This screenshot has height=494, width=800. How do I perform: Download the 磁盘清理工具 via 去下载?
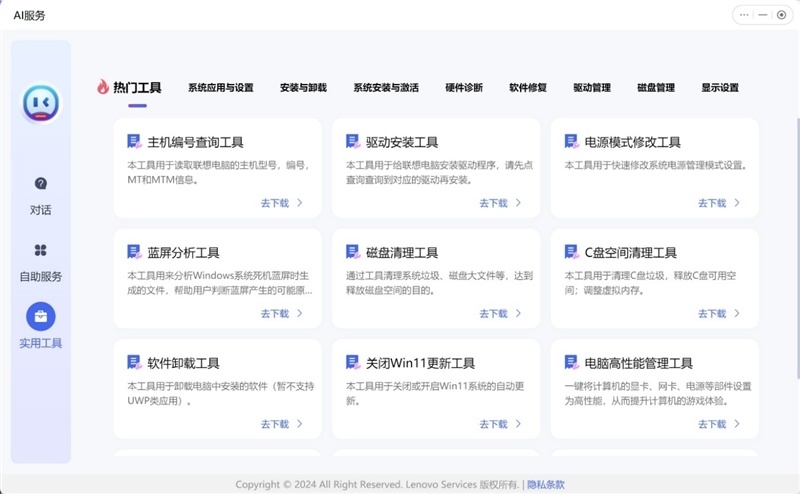coord(493,313)
